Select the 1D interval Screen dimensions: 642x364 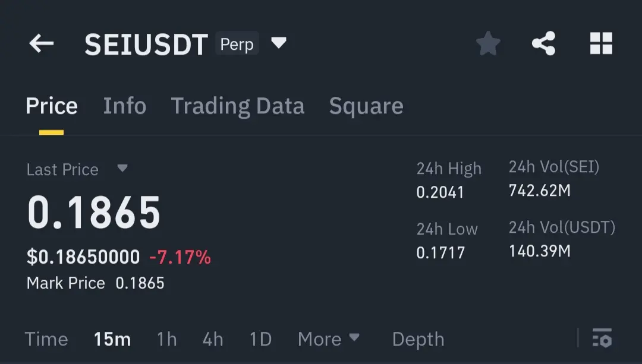click(x=260, y=339)
